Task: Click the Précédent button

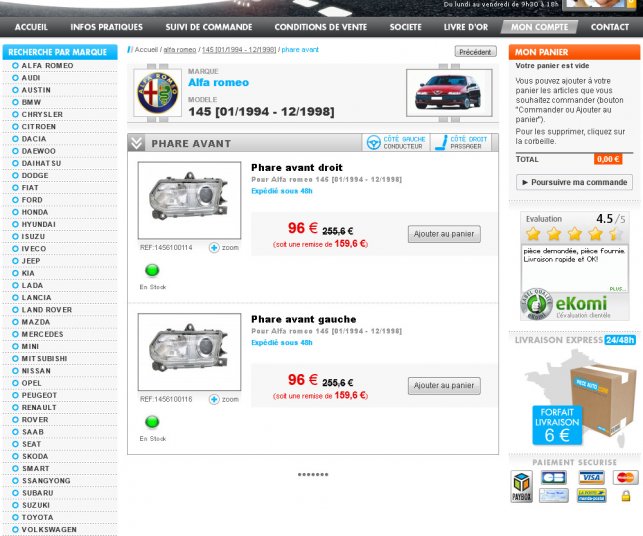Action: tap(475, 52)
